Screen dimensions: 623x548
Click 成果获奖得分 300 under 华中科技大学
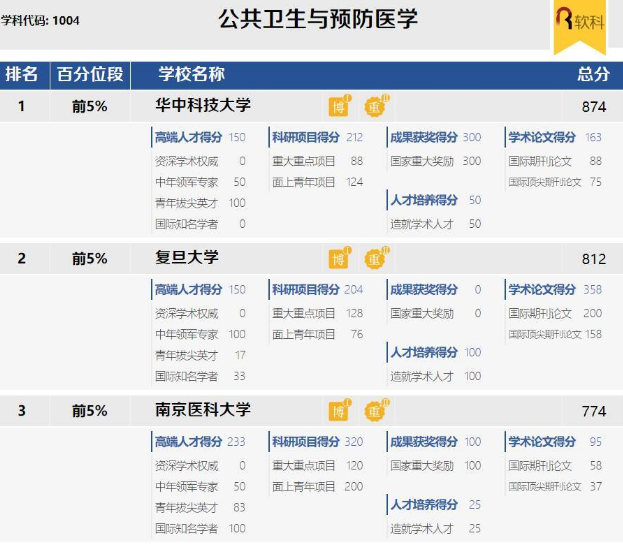click(435, 137)
